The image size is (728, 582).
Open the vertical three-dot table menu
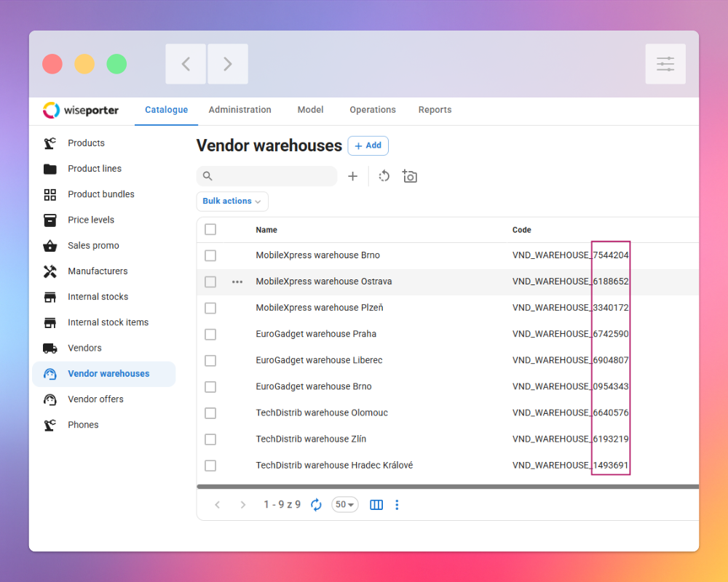tap(397, 504)
